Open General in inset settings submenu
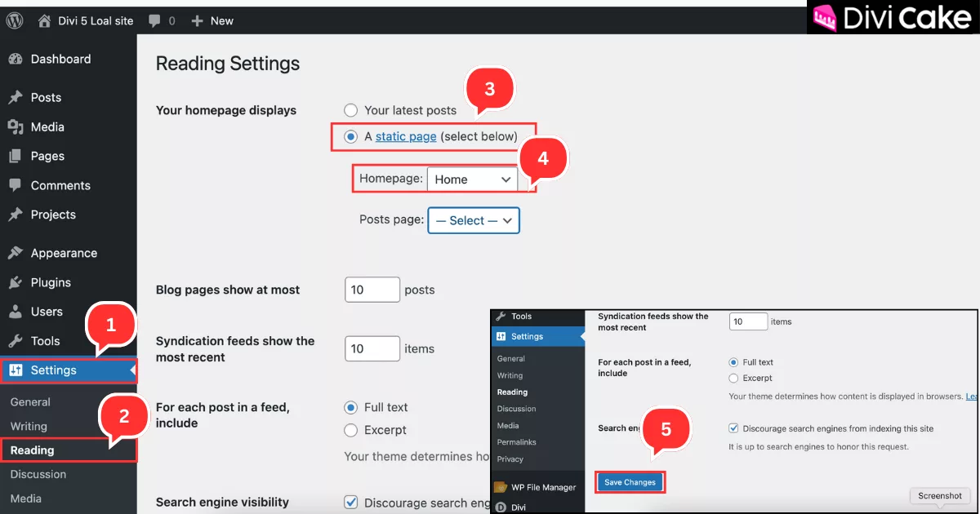The image size is (980, 514). [511, 359]
